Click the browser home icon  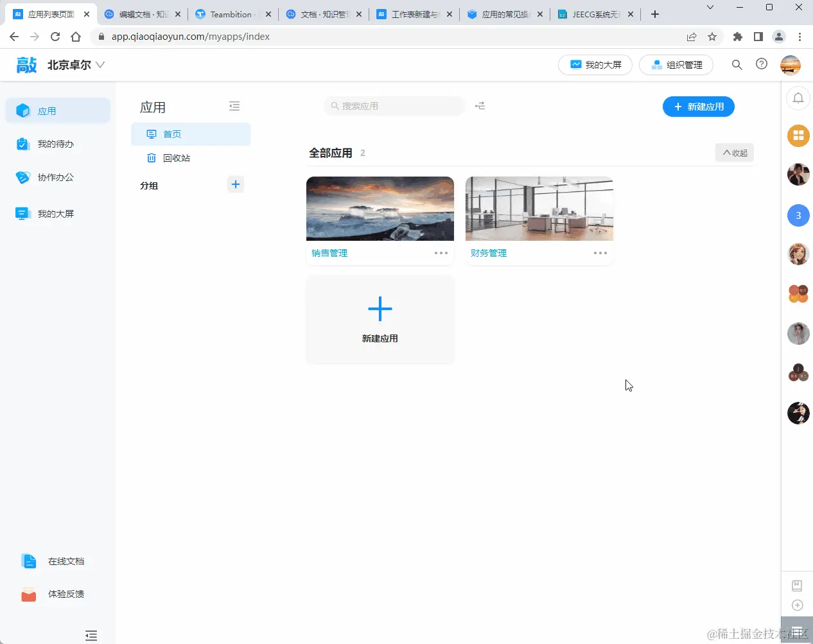point(76,37)
